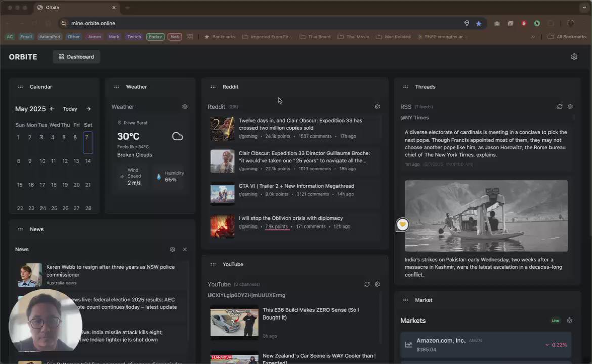Image resolution: width=592 pixels, height=364 pixels.
Task: Click the round emoji reaction bubble
Action: tap(402, 224)
